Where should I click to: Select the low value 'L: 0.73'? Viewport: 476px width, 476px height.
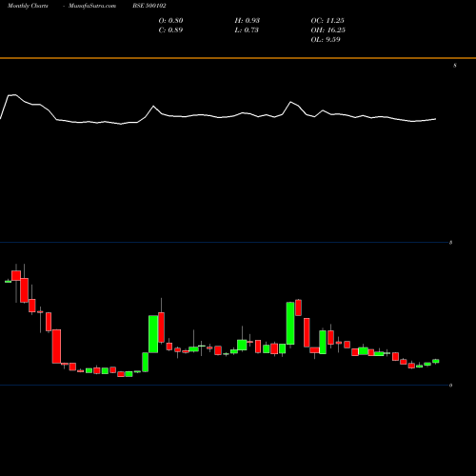(x=247, y=30)
